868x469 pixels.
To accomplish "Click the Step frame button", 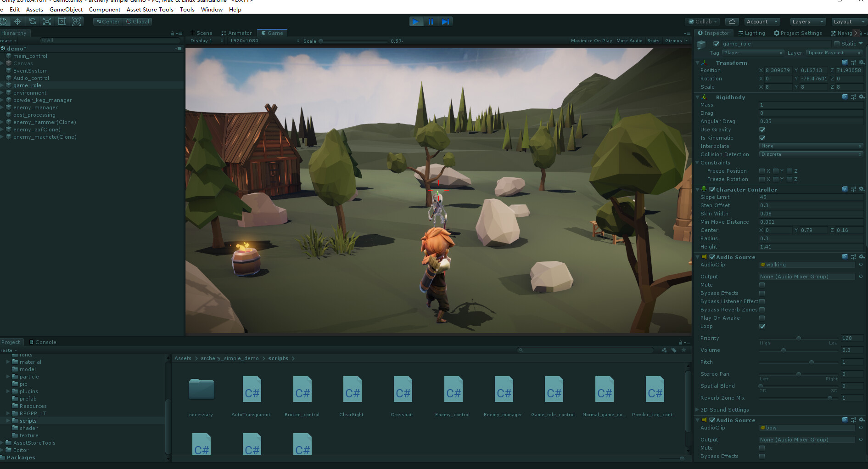I will (445, 21).
